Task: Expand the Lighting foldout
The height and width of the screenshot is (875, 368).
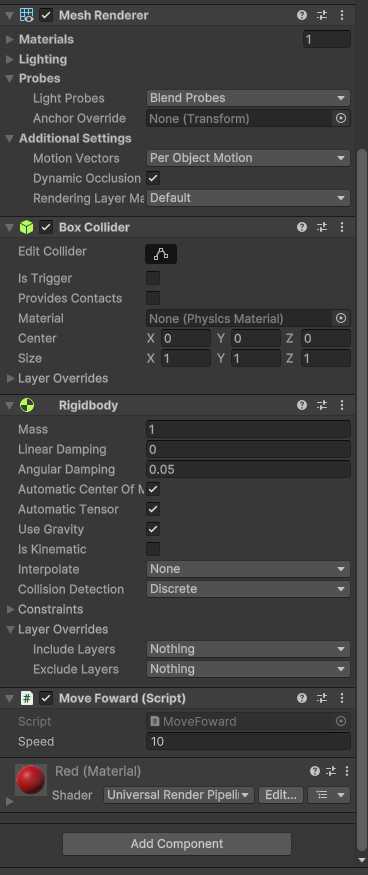Action: [x=10, y=59]
